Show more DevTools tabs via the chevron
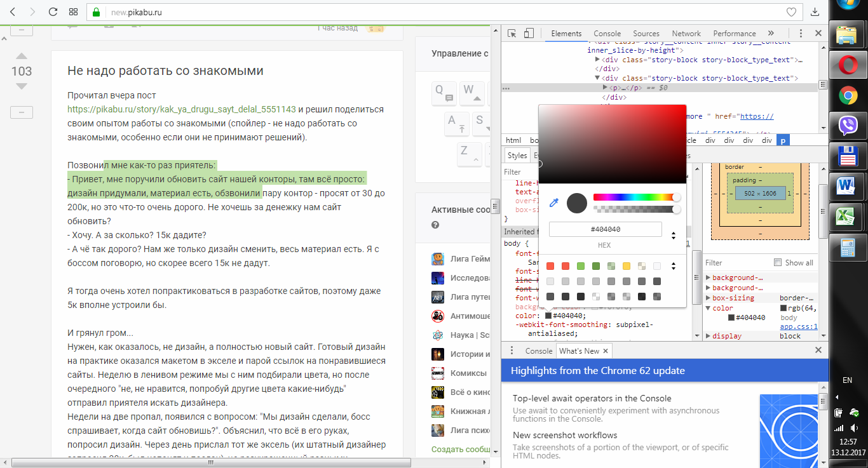The width and height of the screenshot is (868, 468). pos(771,34)
